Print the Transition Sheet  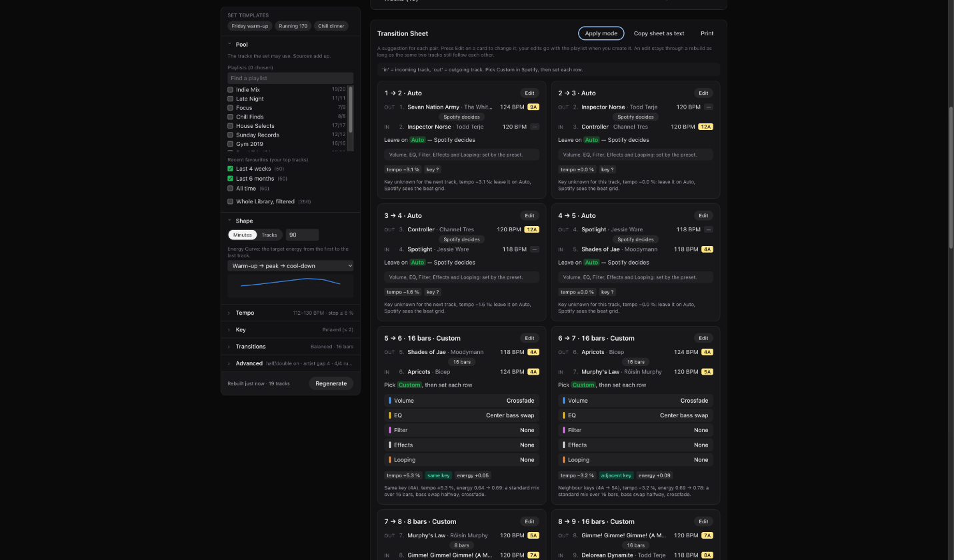point(707,33)
